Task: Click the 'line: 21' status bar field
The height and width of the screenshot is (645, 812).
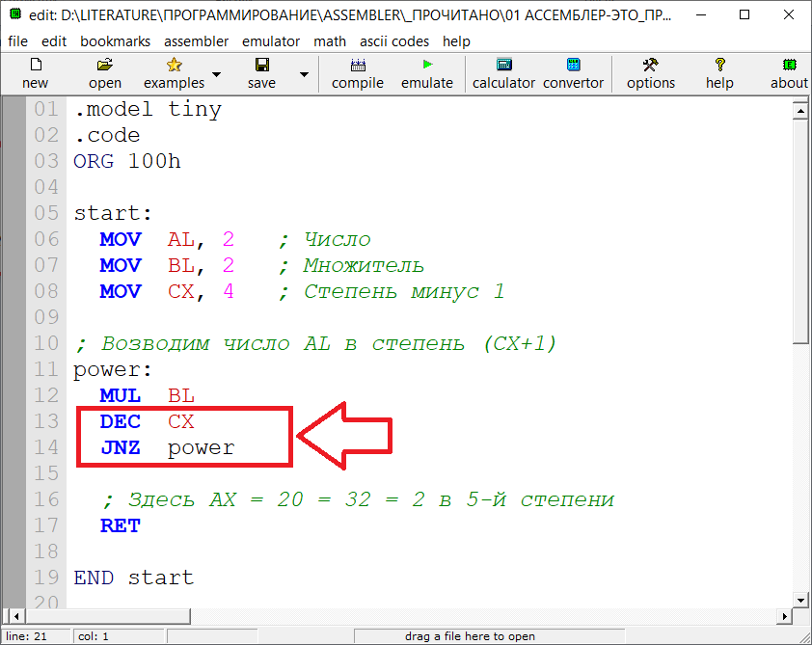Action: point(37,636)
